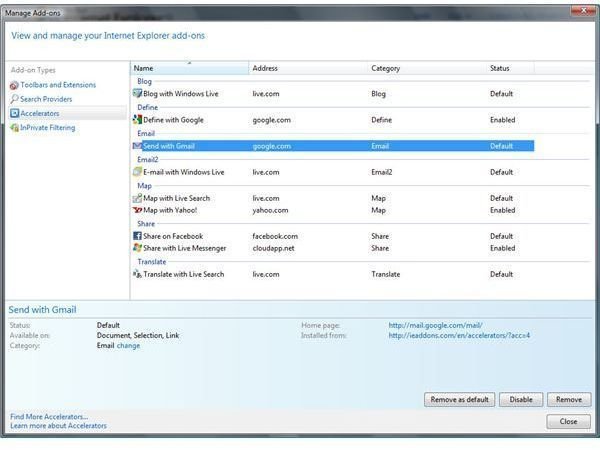Select the Map with Yahoo! row

(x=333, y=210)
